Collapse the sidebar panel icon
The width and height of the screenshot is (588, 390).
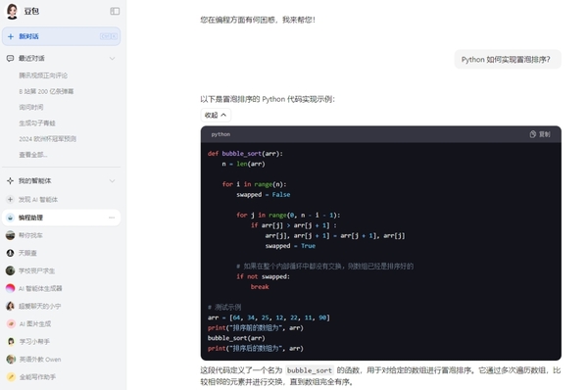coord(115,11)
